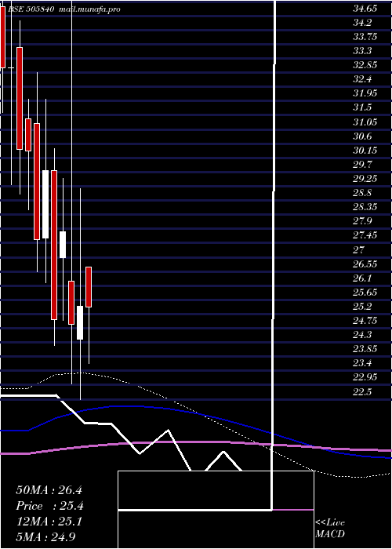Pick the 31.5 axis value
Screen dimensions: 392x549
click(362, 108)
